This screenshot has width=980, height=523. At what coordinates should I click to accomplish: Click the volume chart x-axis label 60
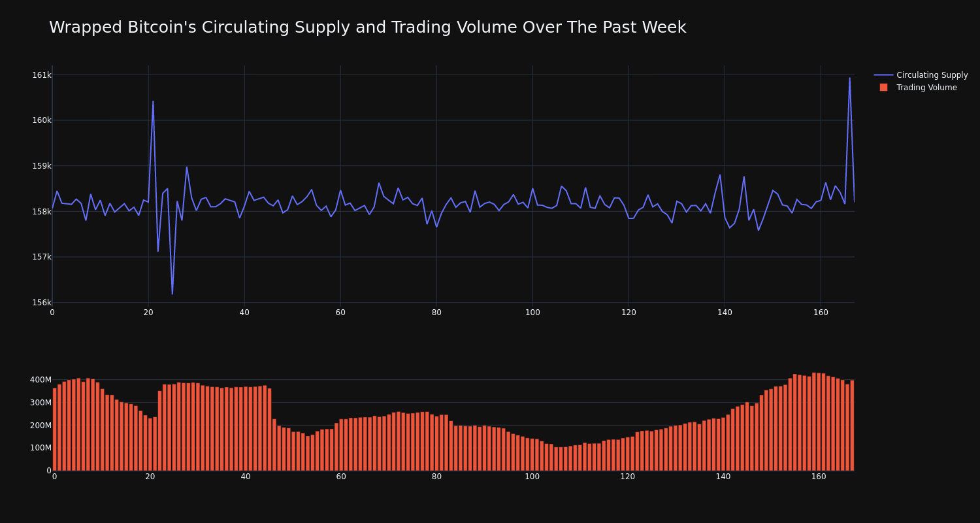coord(341,477)
